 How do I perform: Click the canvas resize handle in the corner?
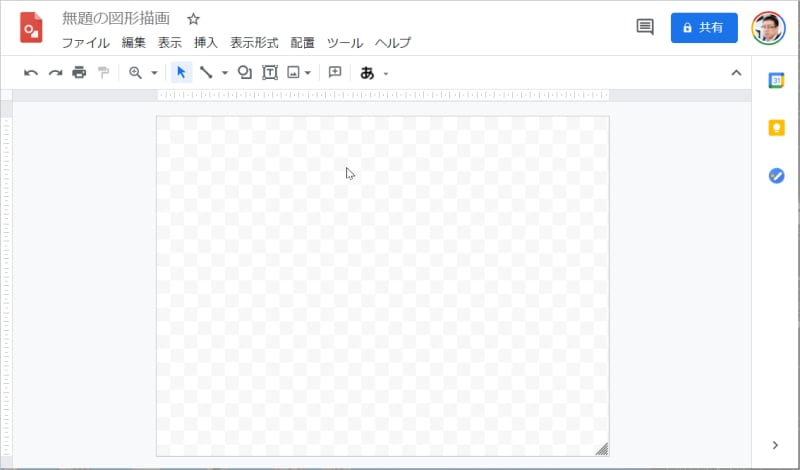point(602,449)
